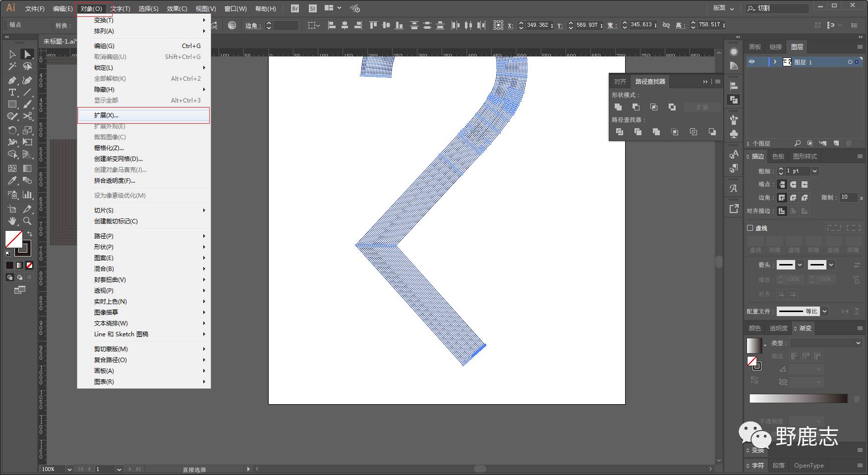868x475 pixels.
Task: Click the locate object magnifier in Layers
Action: (x=798, y=143)
